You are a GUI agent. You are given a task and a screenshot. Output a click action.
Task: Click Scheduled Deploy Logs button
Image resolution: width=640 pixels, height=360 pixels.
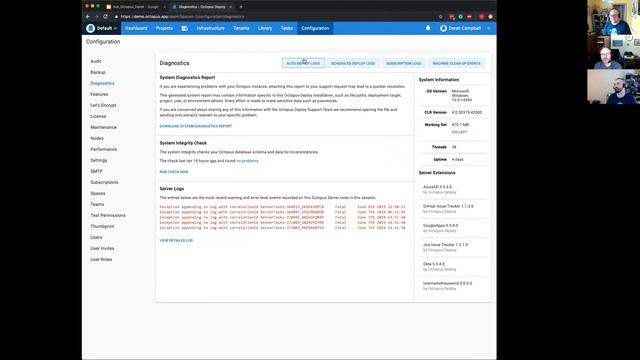(x=353, y=63)
